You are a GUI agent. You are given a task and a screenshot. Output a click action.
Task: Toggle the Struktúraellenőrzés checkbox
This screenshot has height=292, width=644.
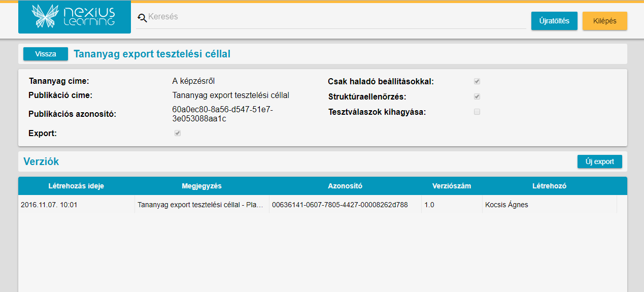(x=477, y=96)
